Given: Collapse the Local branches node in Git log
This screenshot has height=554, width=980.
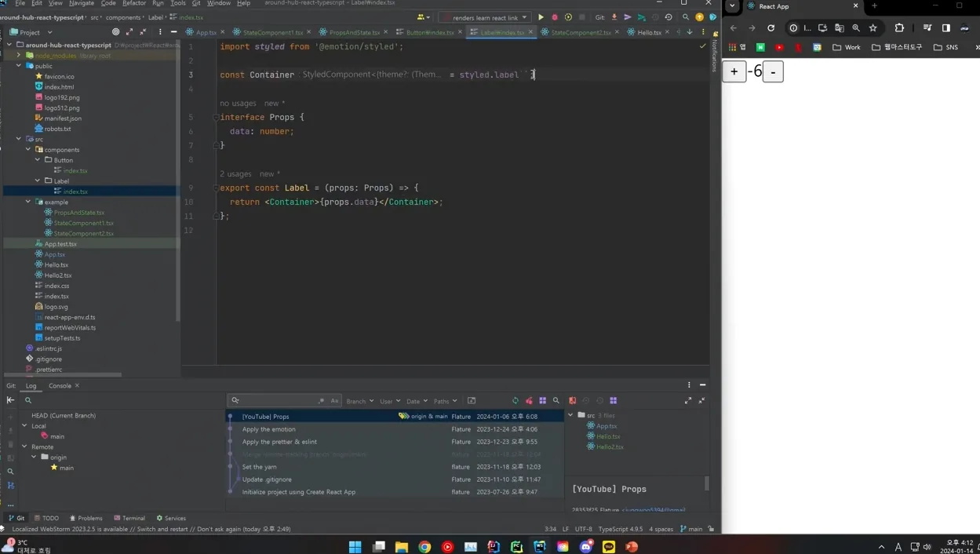Looking at the screenshot, I should click(x=24, y=425).
